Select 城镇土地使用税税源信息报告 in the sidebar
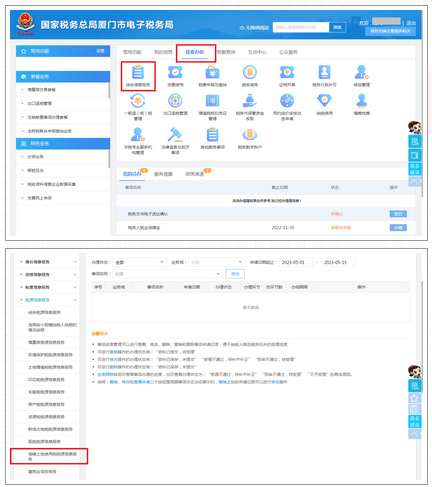The width and height of the screenshot is (432, 487). 49,456
